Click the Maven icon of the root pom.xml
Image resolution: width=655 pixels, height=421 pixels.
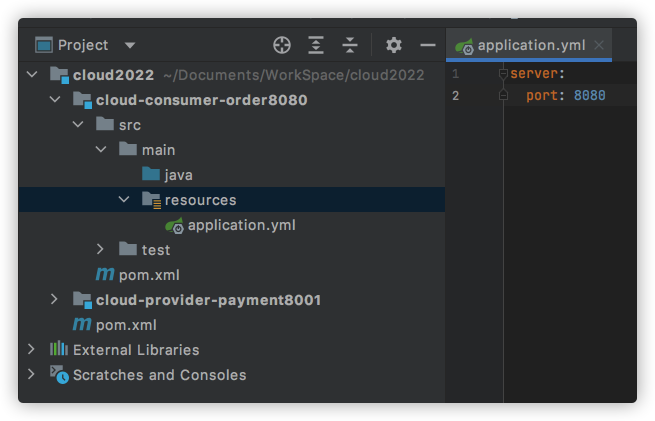(x=82, y=324)
